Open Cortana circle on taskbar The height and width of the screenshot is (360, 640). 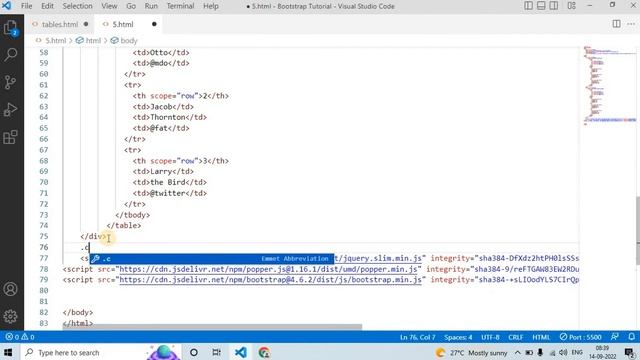pos(194,352)
